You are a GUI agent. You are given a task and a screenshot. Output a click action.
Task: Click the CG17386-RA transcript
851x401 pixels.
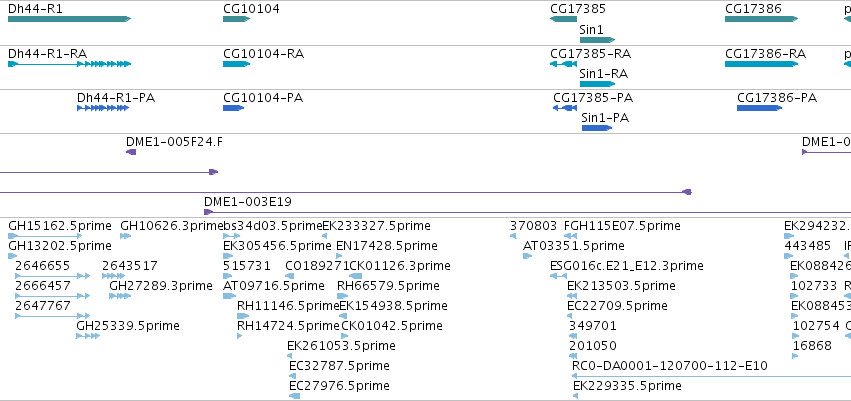[x=761, y=64]
